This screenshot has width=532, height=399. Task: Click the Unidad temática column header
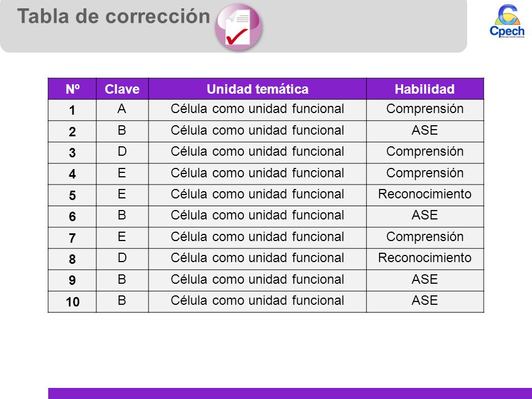257,89
